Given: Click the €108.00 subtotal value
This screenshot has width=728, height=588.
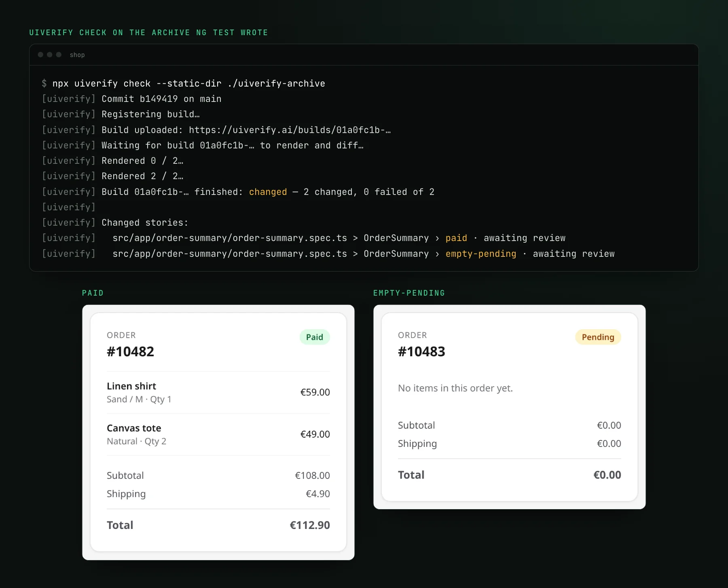Looking at the screenshot, I should [312, 475].
